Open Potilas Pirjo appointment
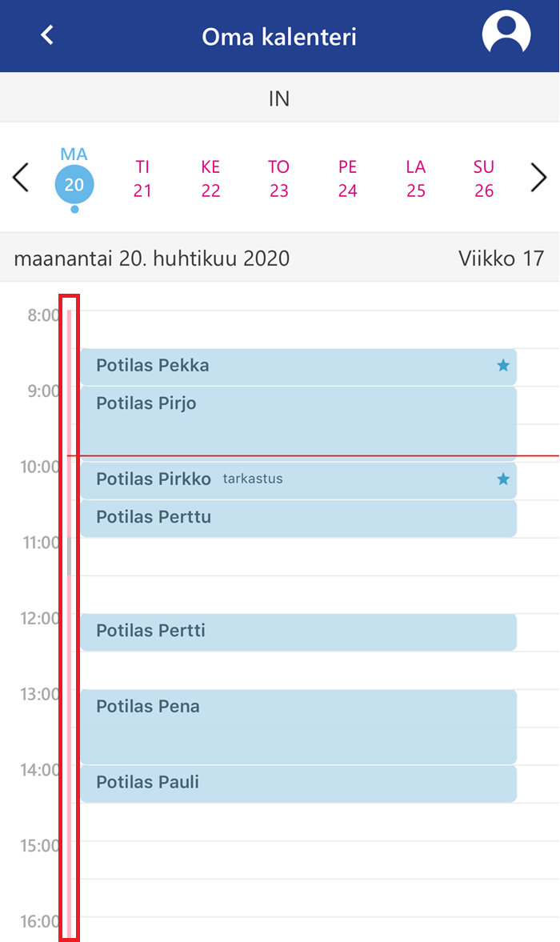560x942 pixels. point(298,420)
